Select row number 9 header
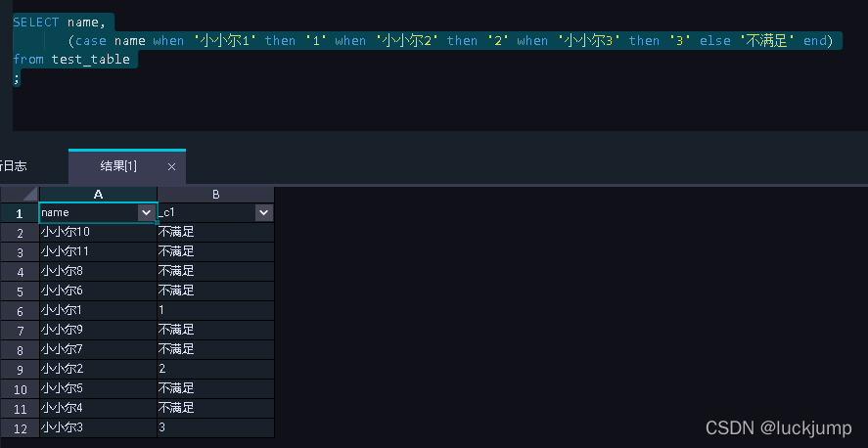Screen dimensions: 868x448 (x=20, y=370)
